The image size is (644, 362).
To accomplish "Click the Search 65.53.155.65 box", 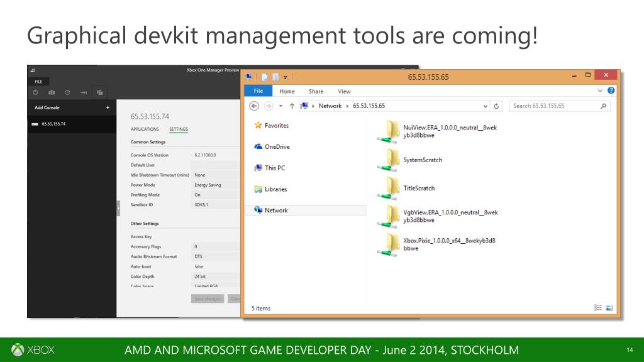I will 559,106.
